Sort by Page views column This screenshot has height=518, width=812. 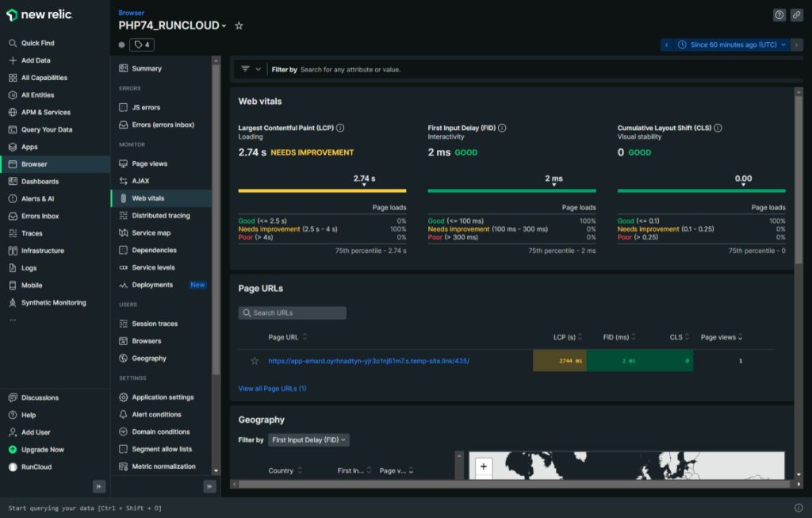pyautogui.click(x=722, y=337)
